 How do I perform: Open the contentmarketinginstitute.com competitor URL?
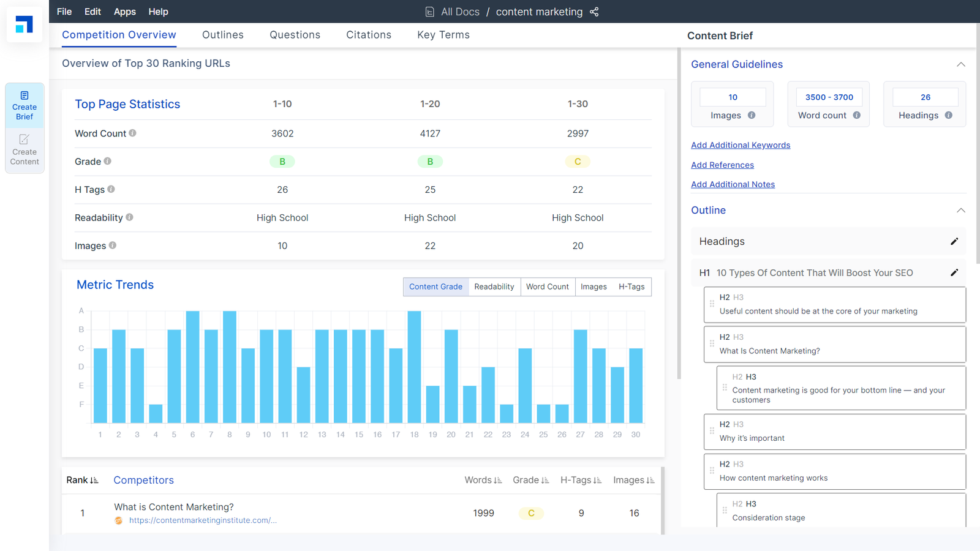[x=203, y=520]
